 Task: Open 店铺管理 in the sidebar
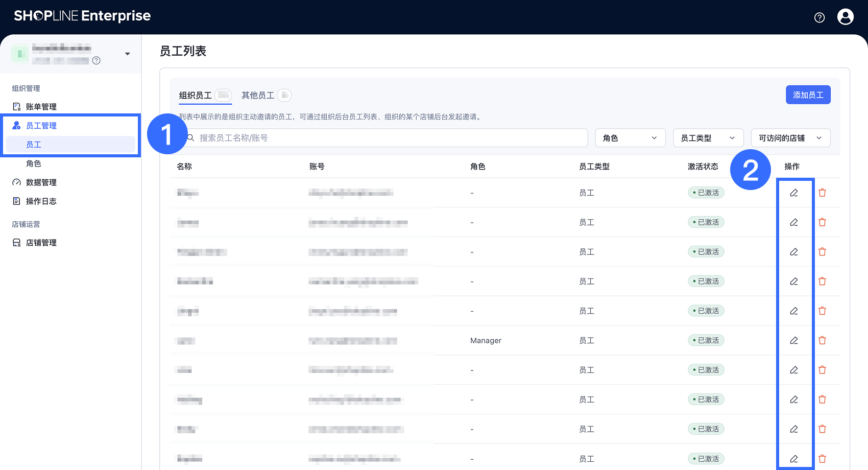[41, 243]
